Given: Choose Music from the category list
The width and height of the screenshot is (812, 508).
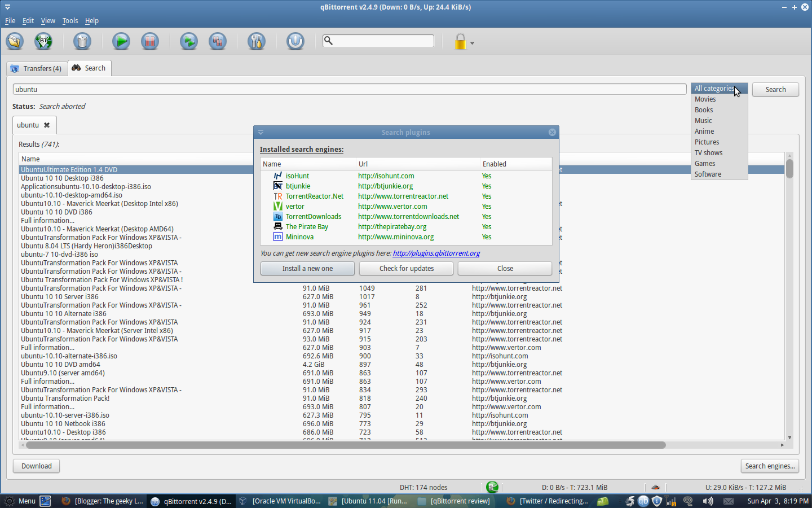Looking at the screenshot, I should pos(720,121).
